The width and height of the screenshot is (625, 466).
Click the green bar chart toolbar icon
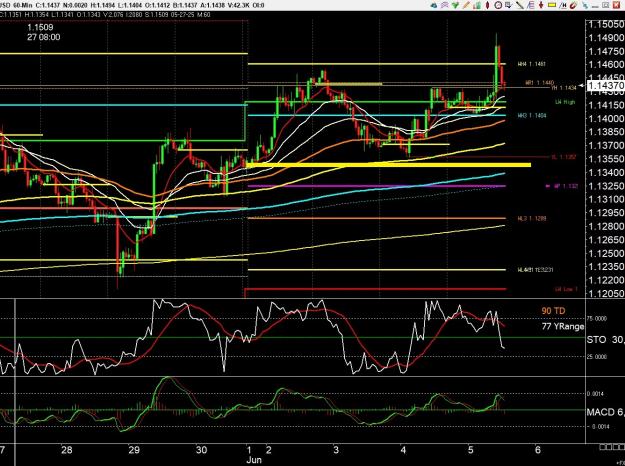point(477,5)
